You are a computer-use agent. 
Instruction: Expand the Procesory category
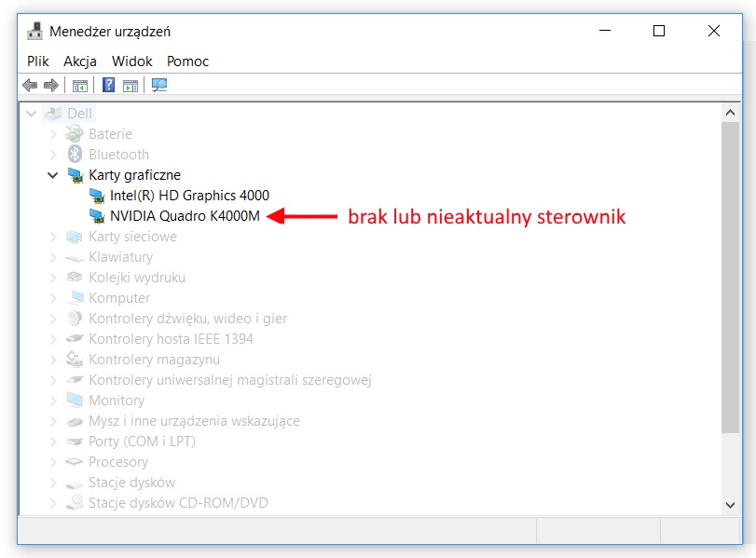[53, 462]
